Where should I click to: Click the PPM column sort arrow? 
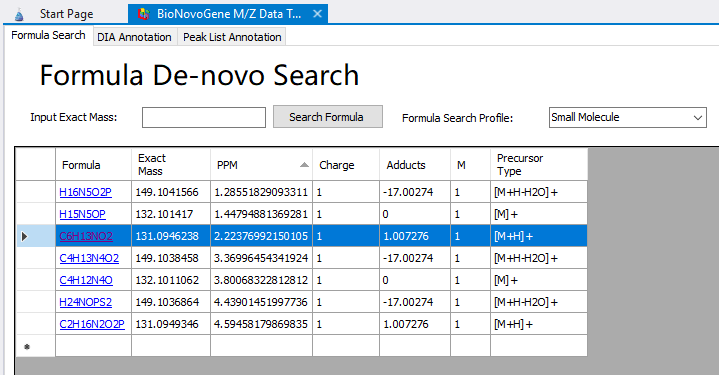[x=304, y=165]
